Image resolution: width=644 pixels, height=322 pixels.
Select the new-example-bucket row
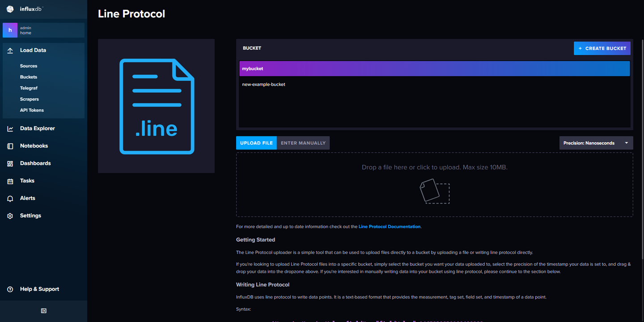click(434, 84)
